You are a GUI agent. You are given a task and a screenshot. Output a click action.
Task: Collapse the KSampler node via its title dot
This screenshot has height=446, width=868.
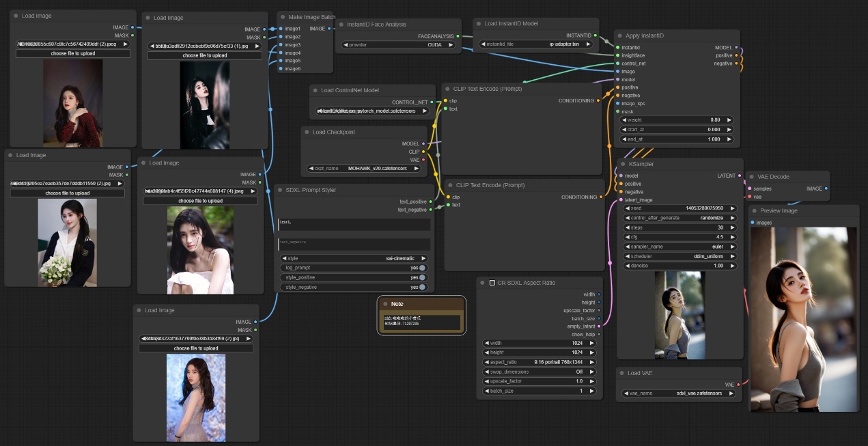623,164
